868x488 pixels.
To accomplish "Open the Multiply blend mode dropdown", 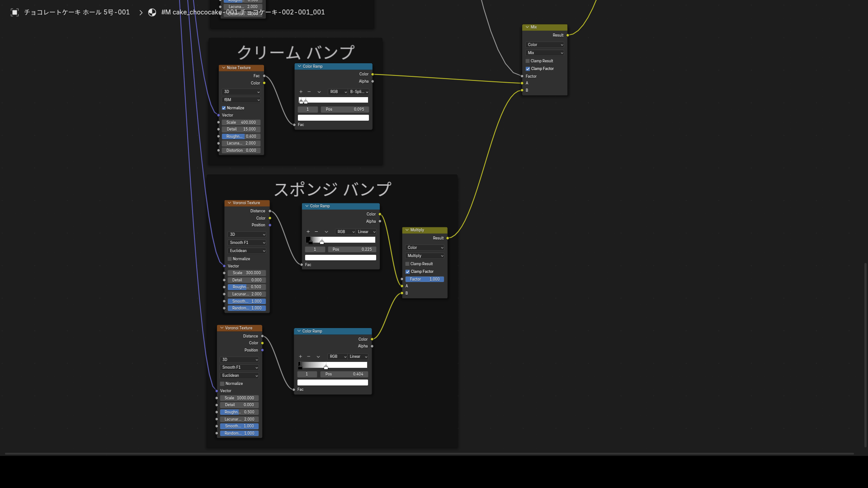I will [x=425, y=256].
